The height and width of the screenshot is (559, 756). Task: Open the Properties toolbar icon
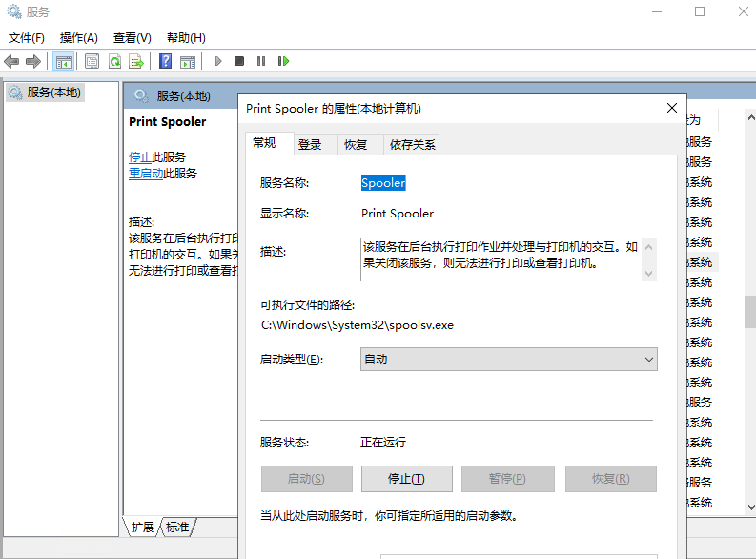pyautogui.click(x=92, y=61)
